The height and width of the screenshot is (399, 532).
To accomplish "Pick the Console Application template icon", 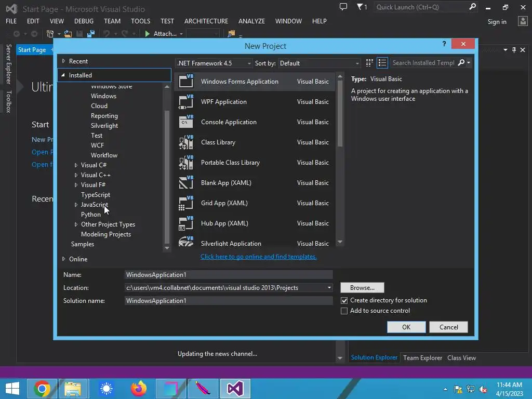I will coord(186,122).
